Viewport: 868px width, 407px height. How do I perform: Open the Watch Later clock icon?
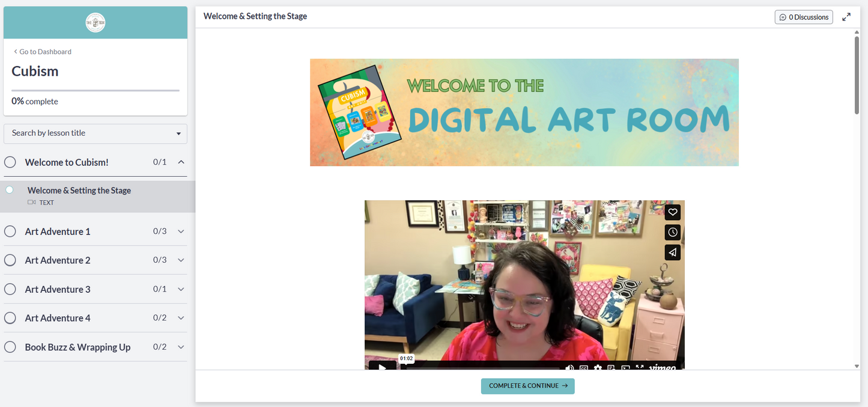pyautogui.click(x=672, y=232)
